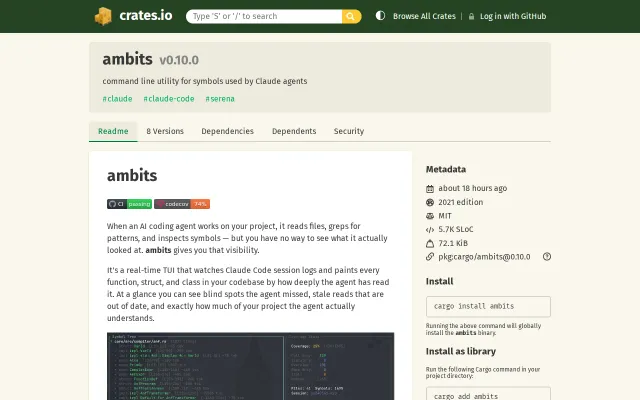Click the weight icon beside 72.1 KiB

pos(430,244)
